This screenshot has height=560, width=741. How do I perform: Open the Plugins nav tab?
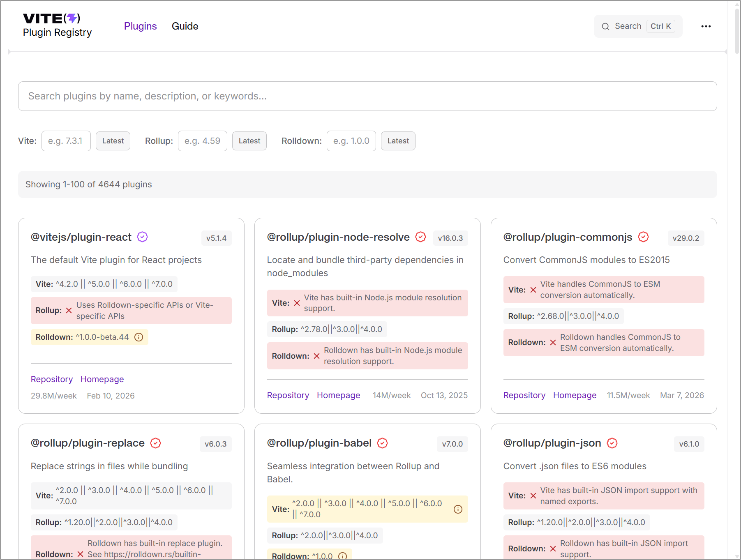point(140,26)
